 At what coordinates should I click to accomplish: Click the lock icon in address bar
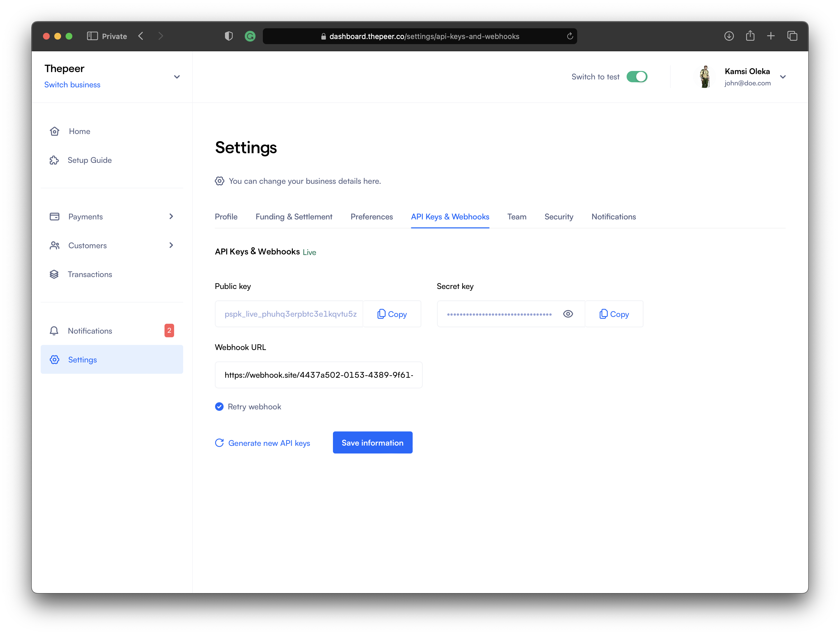pos(324,36)
